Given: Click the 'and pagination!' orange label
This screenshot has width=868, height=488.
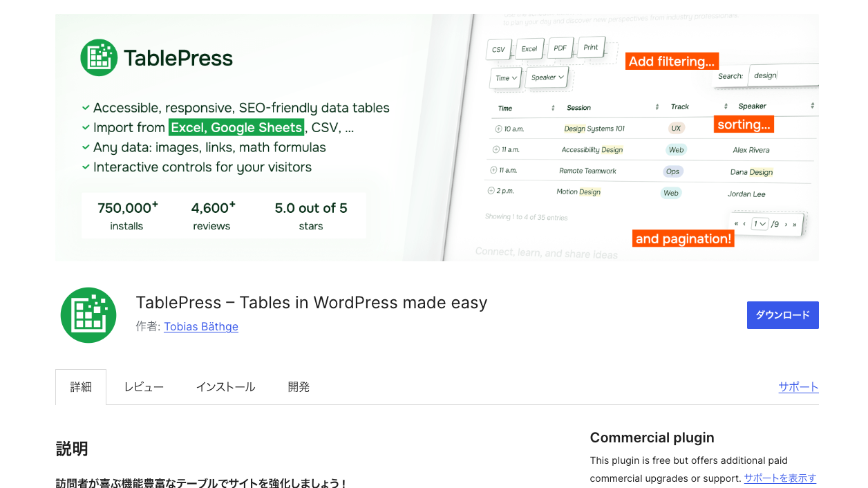Looking at the screenshot, I should click(683, 239).
